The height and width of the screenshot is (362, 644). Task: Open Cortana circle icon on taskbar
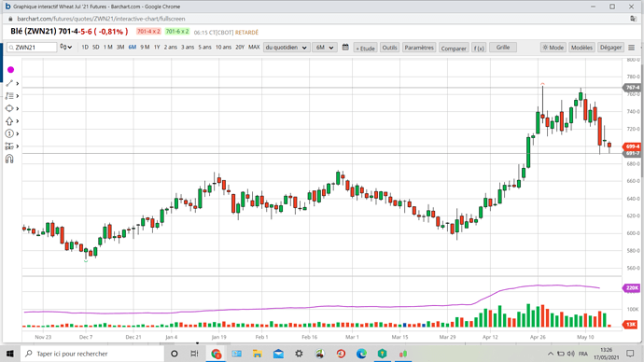[x=175, y=354]
